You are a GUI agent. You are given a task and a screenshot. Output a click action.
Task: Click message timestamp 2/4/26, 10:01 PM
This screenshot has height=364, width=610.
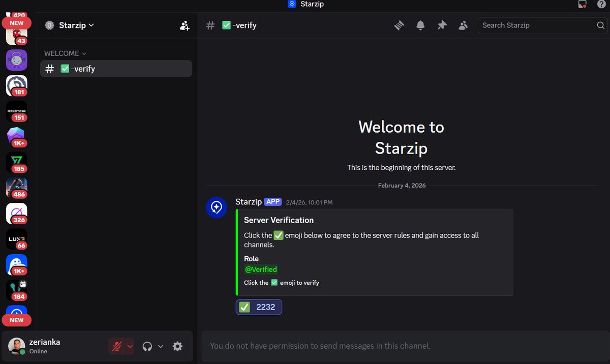coord(309,202)
